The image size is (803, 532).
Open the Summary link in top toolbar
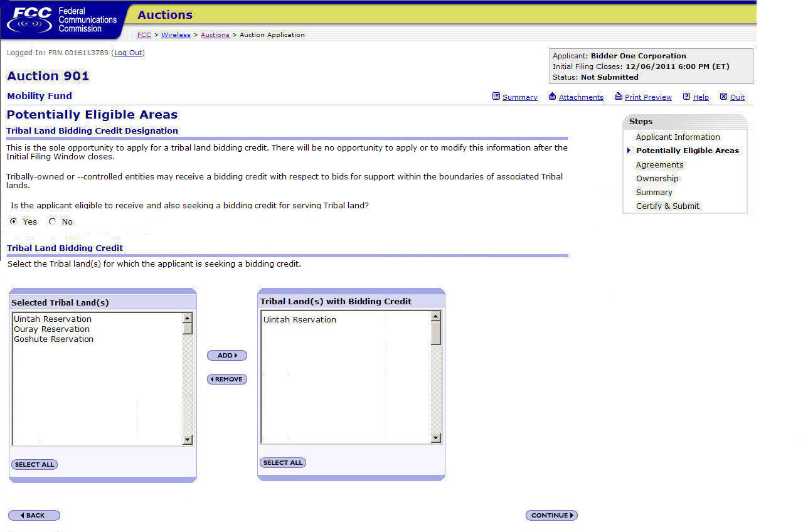pos(520,97)
